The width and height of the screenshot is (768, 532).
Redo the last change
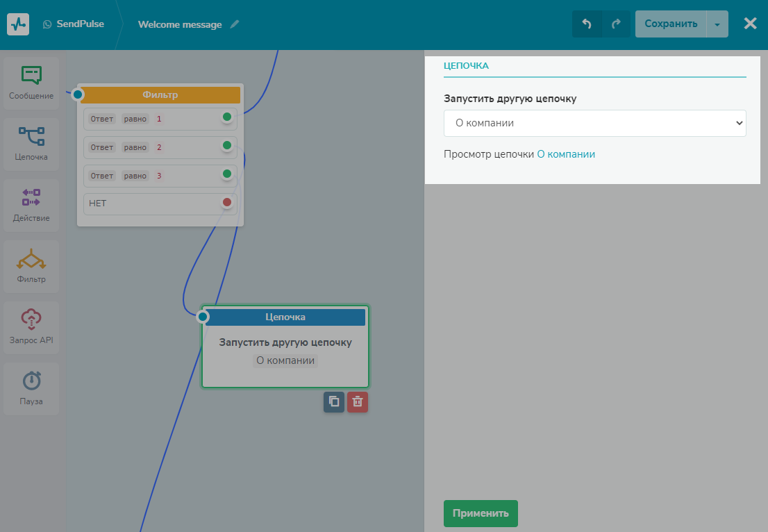616,24
